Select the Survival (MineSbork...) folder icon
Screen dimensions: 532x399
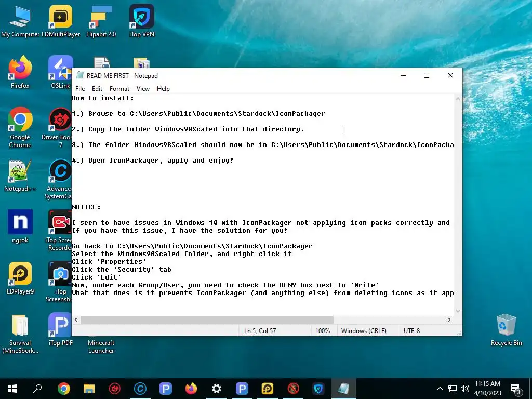pos(20,334)
